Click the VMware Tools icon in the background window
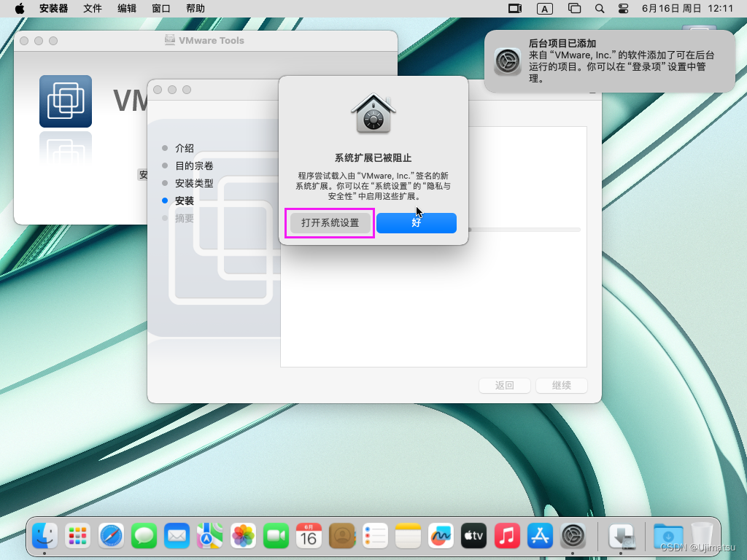 (65, 101)
